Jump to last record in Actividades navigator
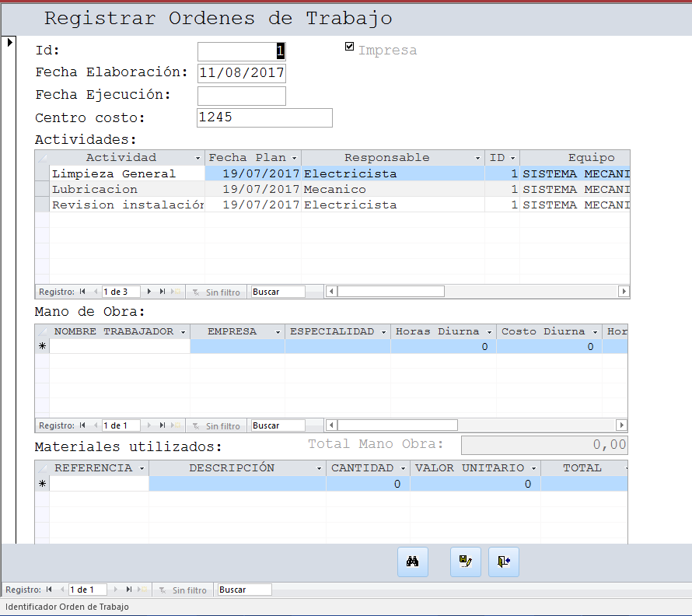Image resolution: width=692 pixels, height=616 pixels. pos(163,292)
